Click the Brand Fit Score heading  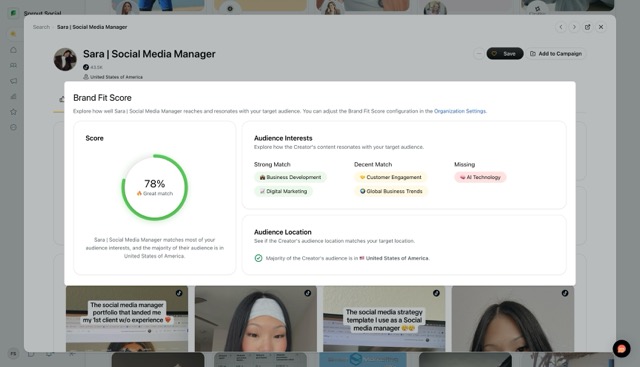click(x=102, y=98)
